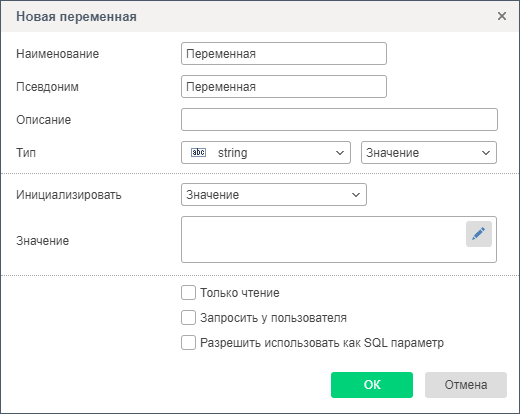Image resolution: width=520 pixels, height=414 pixels.
Task: Toggle Запросить у пользователя checkbox
Action: point(188,318)
